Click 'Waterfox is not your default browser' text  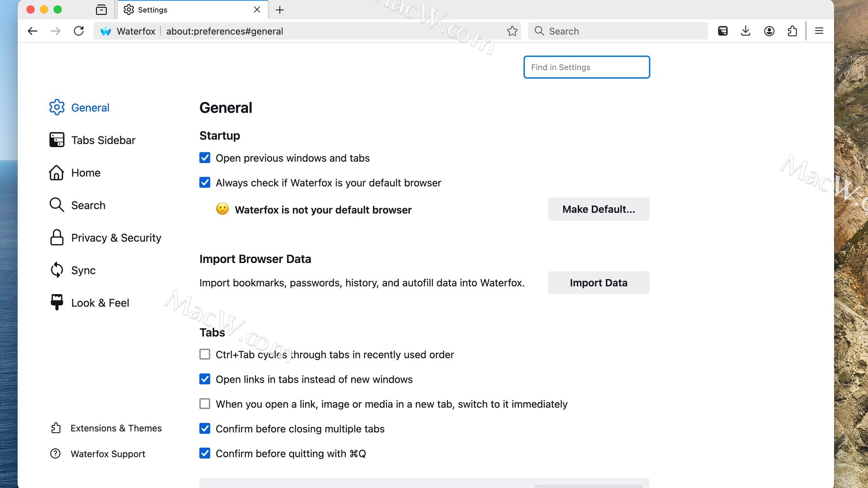pos(323,210)
